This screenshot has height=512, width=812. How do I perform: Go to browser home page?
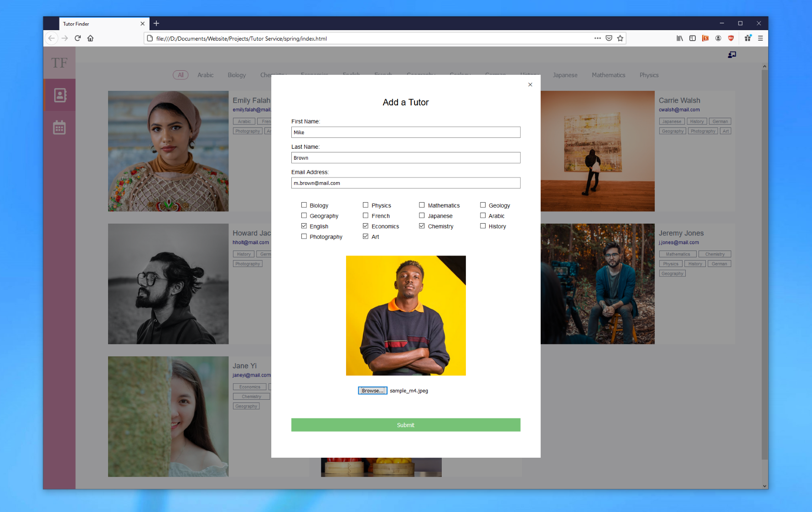pyautogui.click(x=90, y=38)
